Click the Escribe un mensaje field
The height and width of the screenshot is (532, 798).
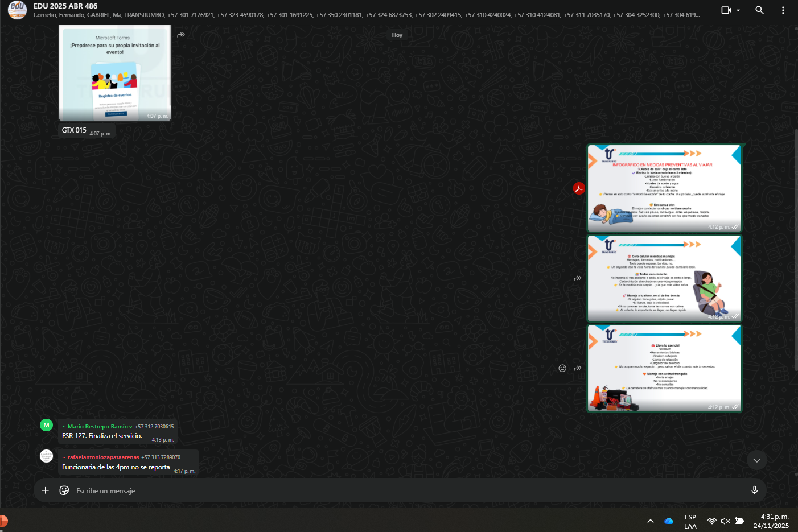(x=398, y=491)
